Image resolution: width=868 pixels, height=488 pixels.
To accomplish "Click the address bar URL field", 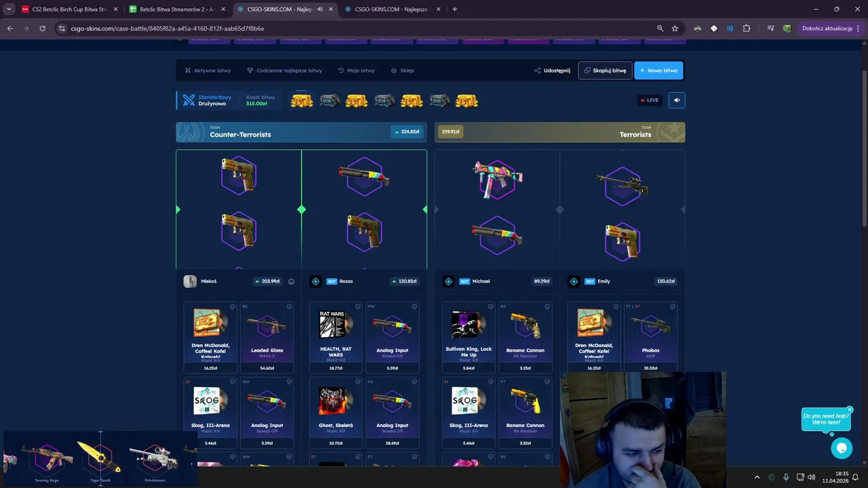I will pos(359,28).
